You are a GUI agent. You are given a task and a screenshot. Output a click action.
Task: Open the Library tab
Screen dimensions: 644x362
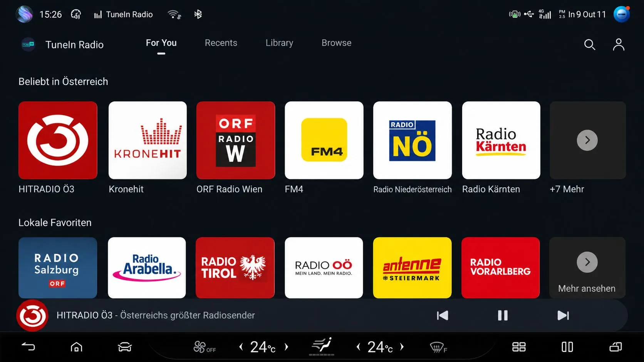[279, 43]
